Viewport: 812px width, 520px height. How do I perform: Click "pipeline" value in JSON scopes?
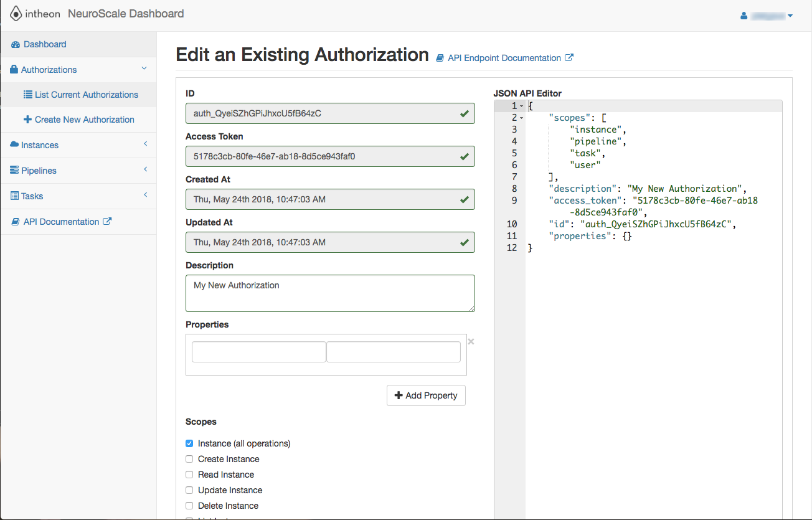595,141
